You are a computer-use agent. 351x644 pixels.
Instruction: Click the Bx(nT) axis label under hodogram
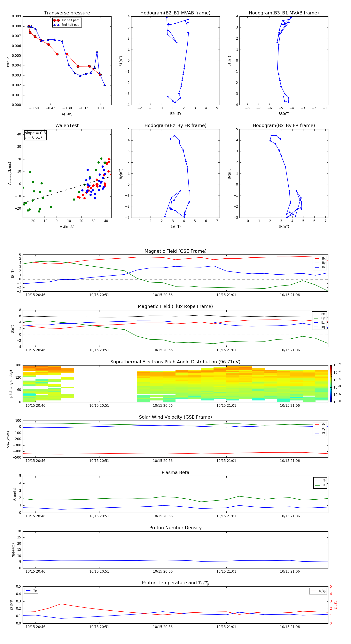(x=284, y=227)
